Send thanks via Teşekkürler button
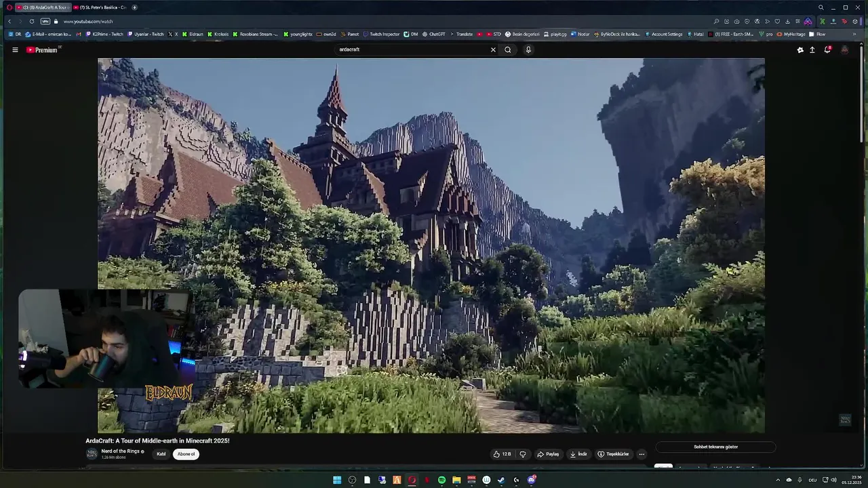 pos(613,454)
